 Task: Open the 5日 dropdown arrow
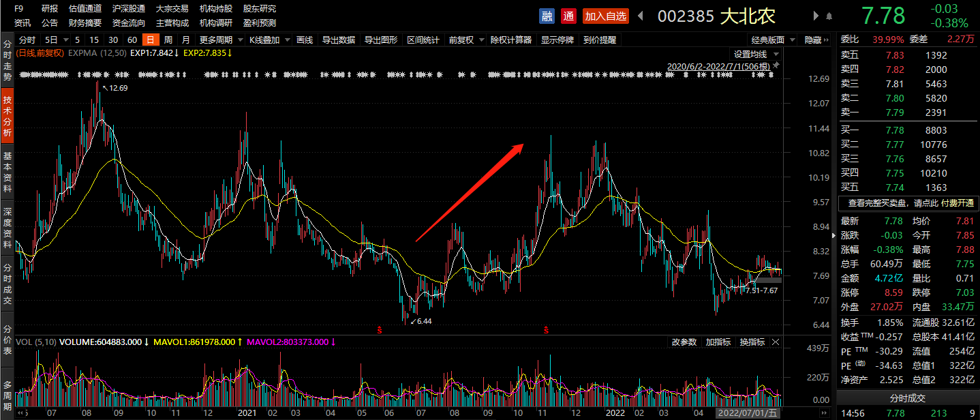tap(65, 40)
